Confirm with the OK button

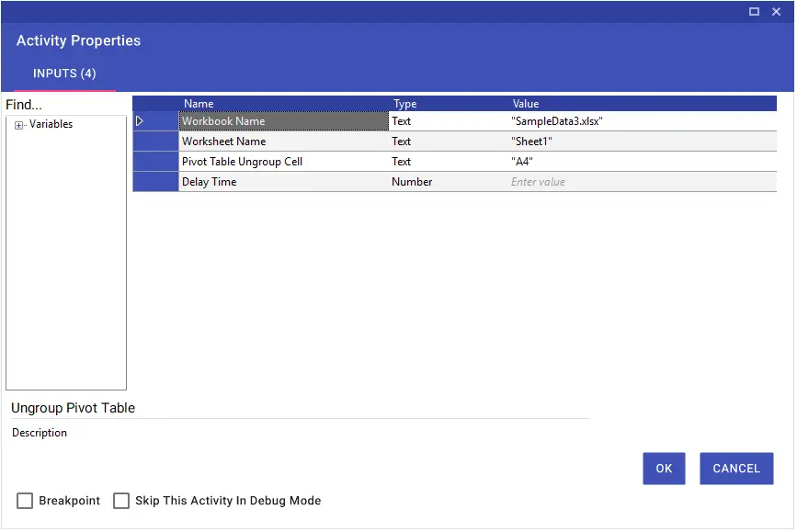click(x=666, y=470)
